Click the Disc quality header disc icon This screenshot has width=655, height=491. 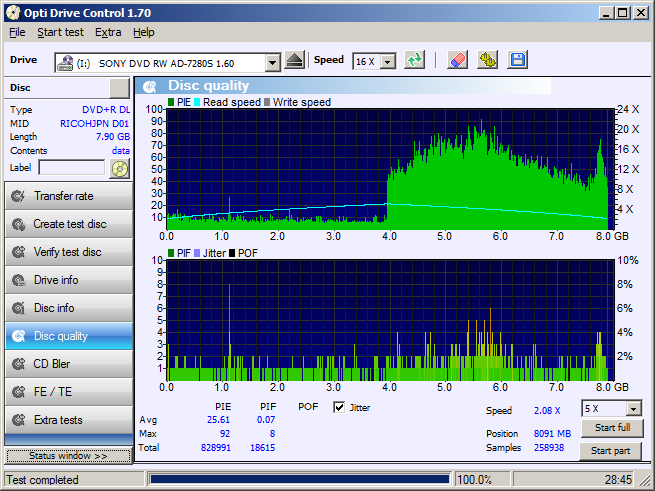click(x=150, y=86)
